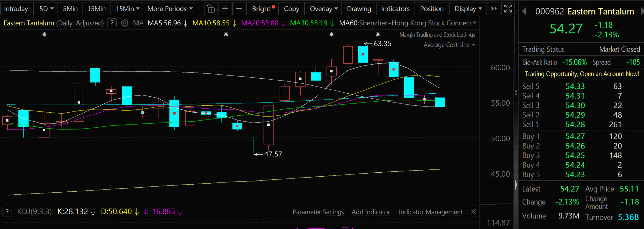Select the 5Min period tab
This screenshot has width=644, height=229.
(x=70, y=9)
